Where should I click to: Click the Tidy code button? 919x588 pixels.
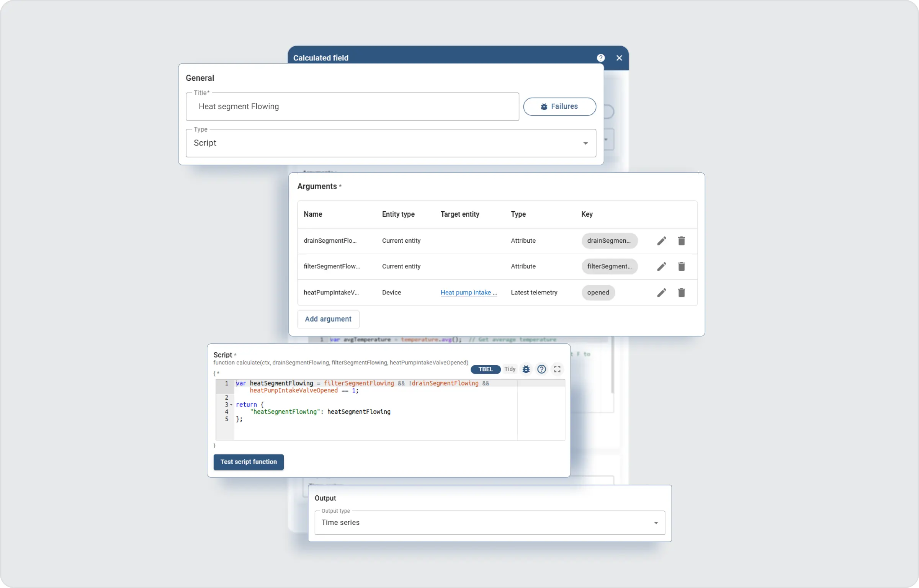point(510,369)
